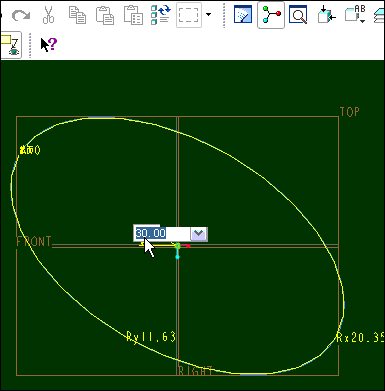
Task: Select the Ry11.63 dimension label
Action: coord(151,337)
